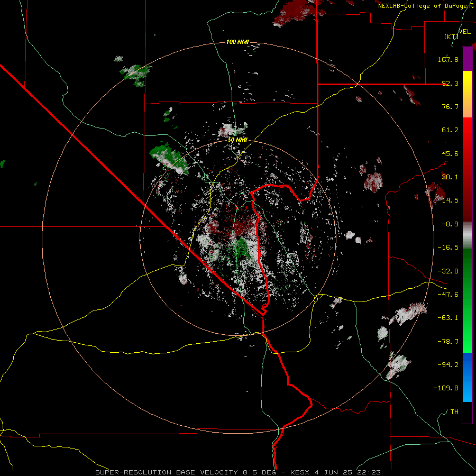
Task: Click the -63.1 velocity scale value
Action: tap(448, 318)
